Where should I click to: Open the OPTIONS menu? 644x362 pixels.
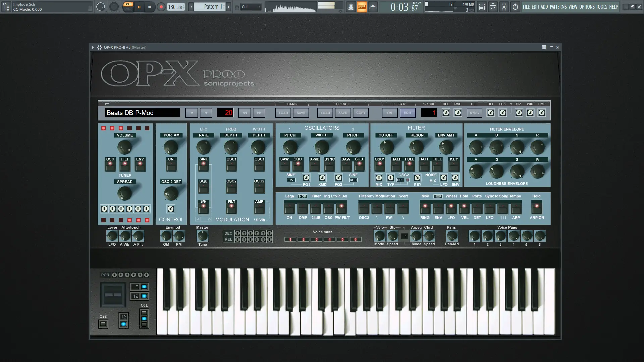tap(587, 7)
